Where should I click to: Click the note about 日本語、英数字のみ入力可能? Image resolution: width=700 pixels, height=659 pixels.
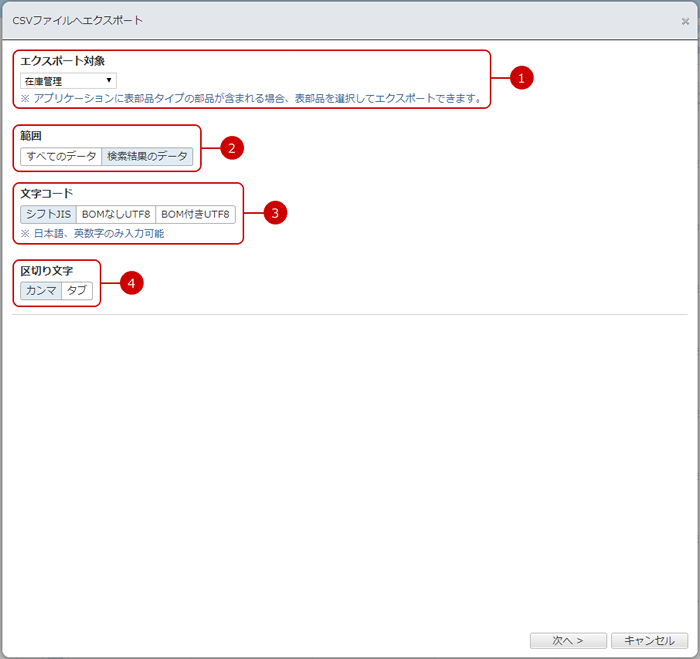(92, 233)
